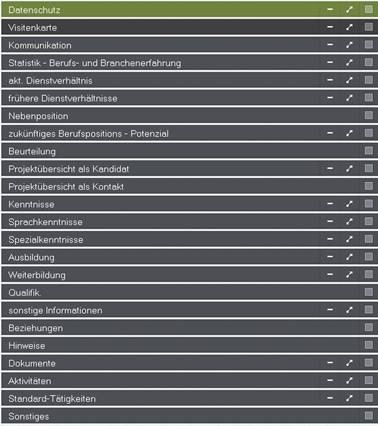Click the pencil icon for Aktivitäten

(x=349, y=381)
